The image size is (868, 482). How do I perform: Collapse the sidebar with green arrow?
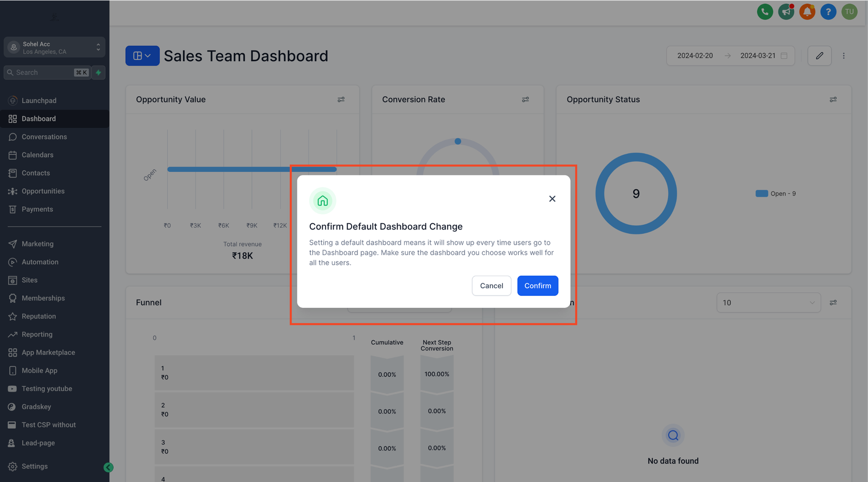coord(108,467)
